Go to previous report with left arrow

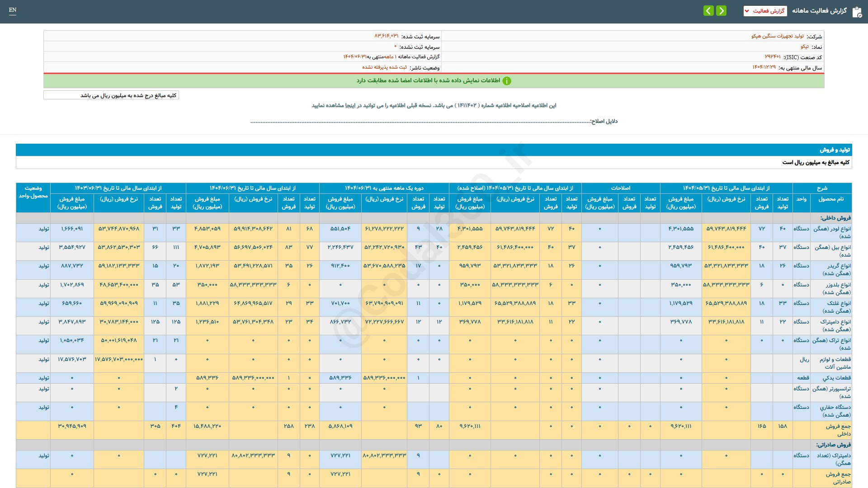point(708,10)
